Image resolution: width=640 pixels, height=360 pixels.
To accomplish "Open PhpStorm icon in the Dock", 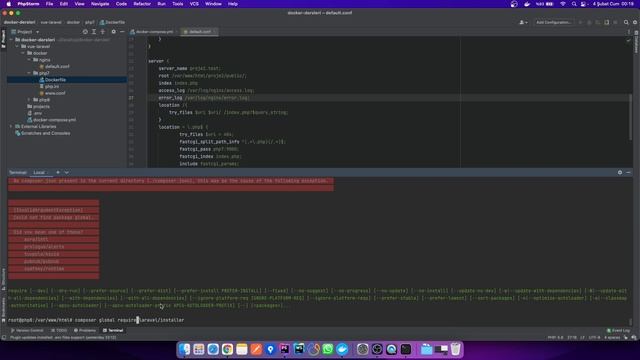I will (x=284, y=349).
